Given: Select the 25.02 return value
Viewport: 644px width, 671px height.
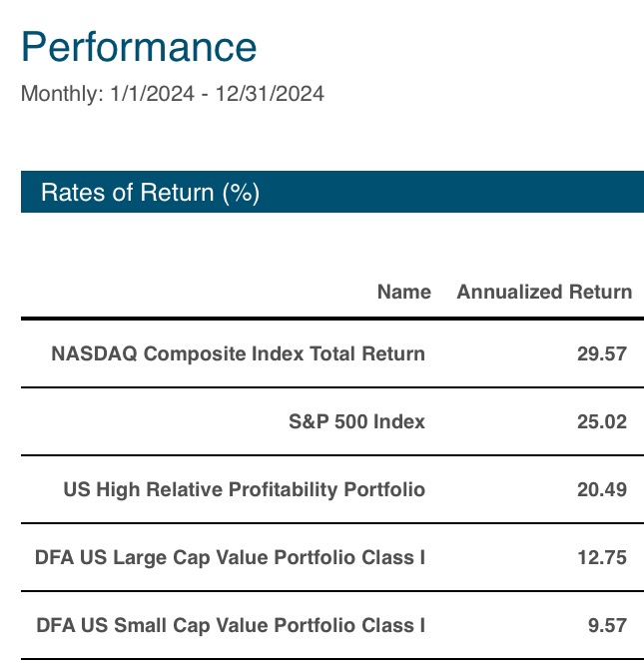Looking at the screenshot, I should click(602, 422).
